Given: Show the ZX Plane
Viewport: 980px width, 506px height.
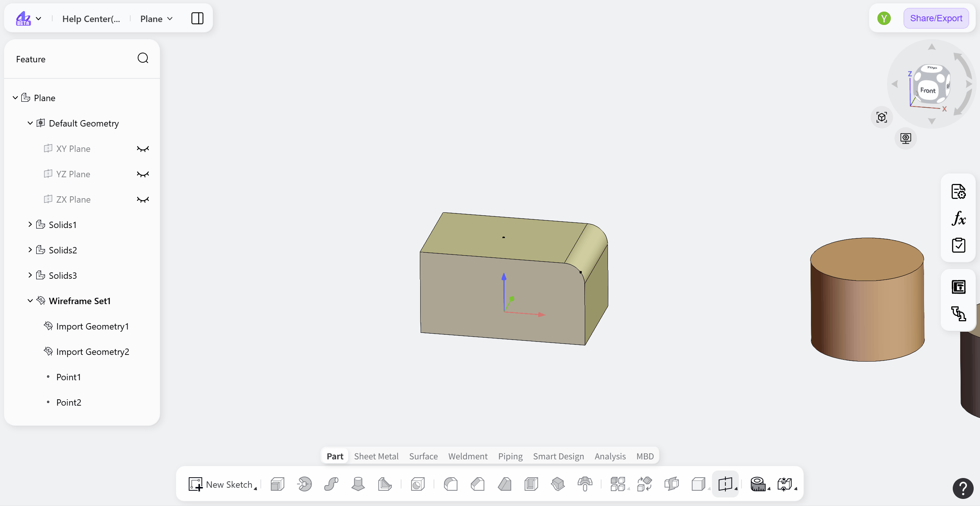Looking at the screenshot, I should tap(143, 200).
